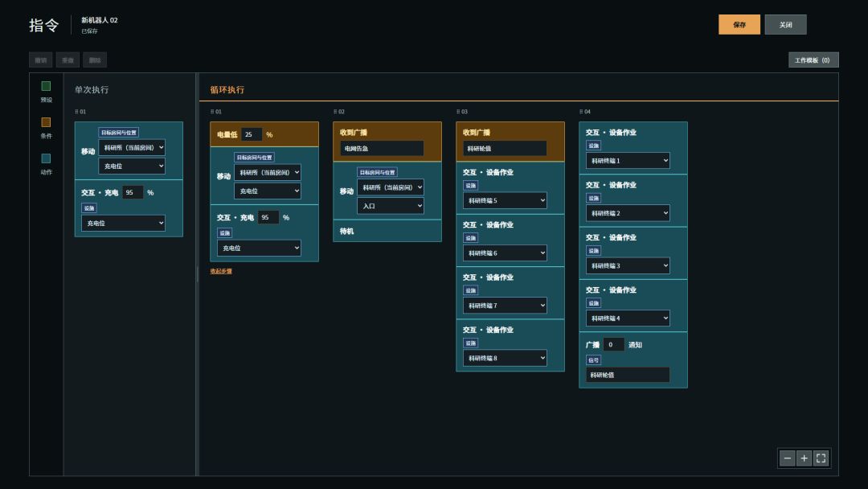Select the teal 动作 action block icon
The width and height of the screenshot is (868, 489).
click(46, 158)
